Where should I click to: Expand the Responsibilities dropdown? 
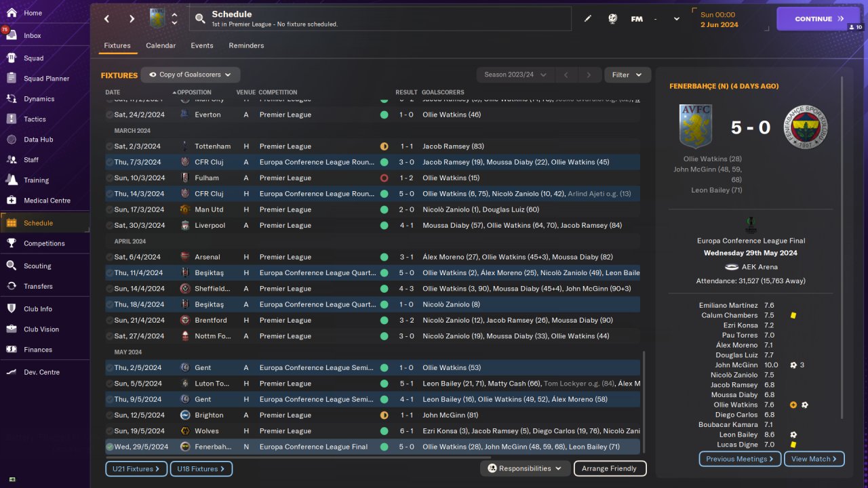click(x=525, y=468)
